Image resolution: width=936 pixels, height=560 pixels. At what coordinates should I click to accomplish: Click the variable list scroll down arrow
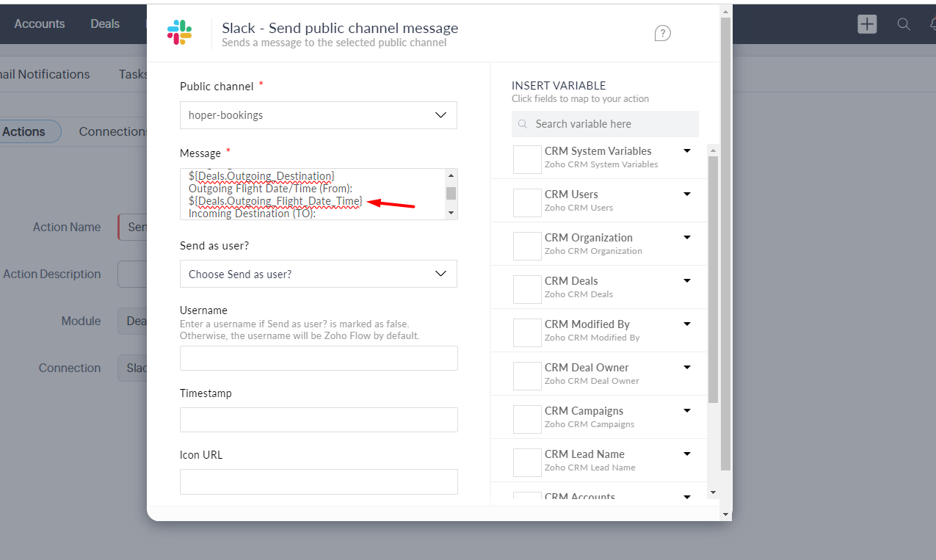point(712,492)
